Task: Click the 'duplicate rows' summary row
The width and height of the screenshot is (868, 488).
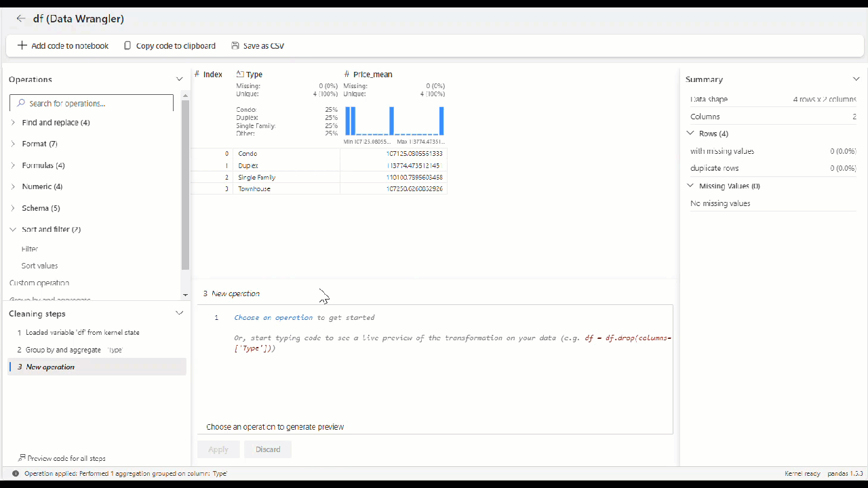Action: pyautogui.click(x=773, y=168)
